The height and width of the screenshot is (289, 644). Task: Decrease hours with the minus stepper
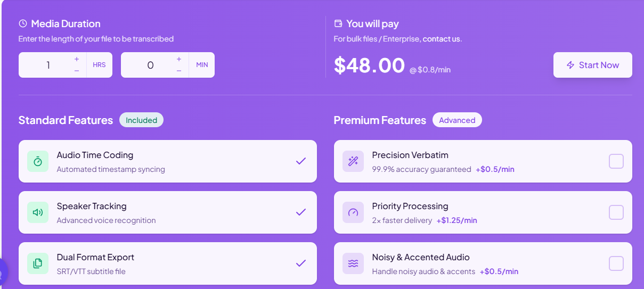(x=77, y=71)
